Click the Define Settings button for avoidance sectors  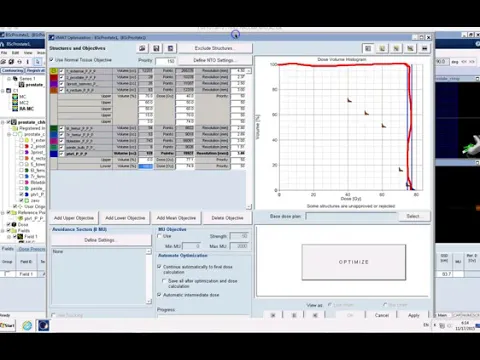101,240
